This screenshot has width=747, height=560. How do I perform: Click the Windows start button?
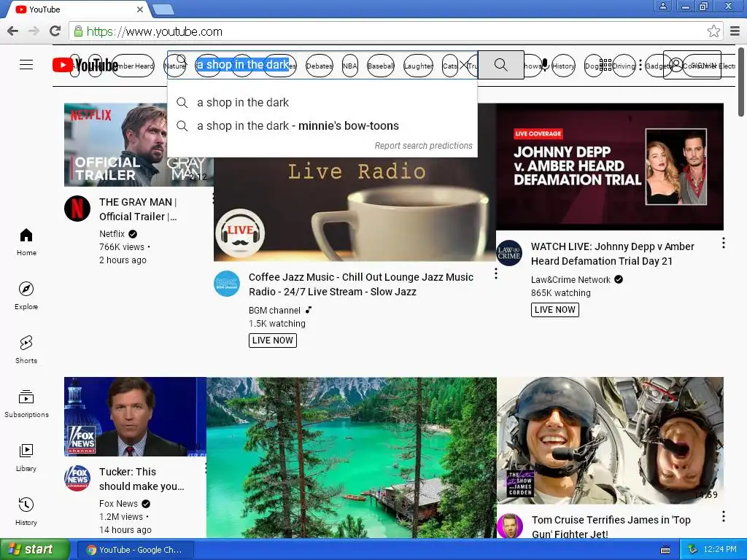point(34,550)
